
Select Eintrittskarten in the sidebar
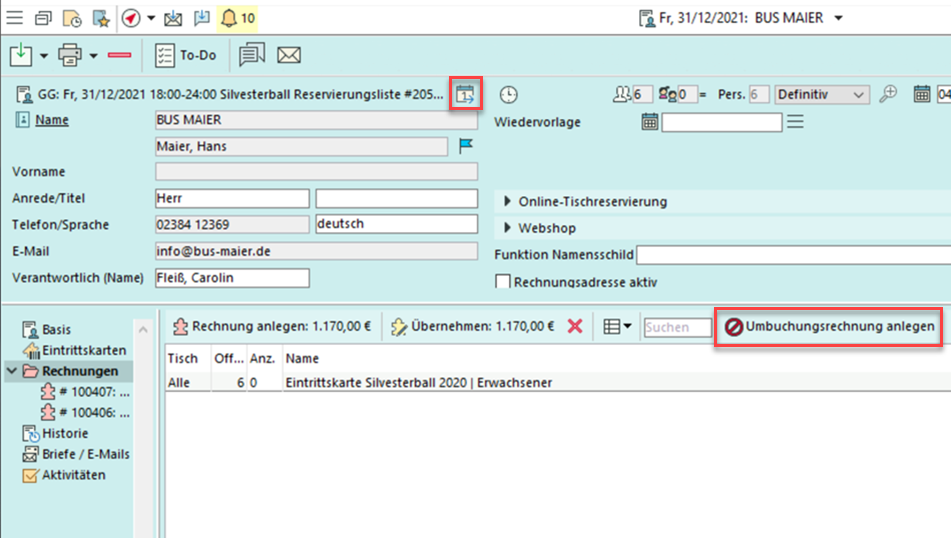(83, 350)
